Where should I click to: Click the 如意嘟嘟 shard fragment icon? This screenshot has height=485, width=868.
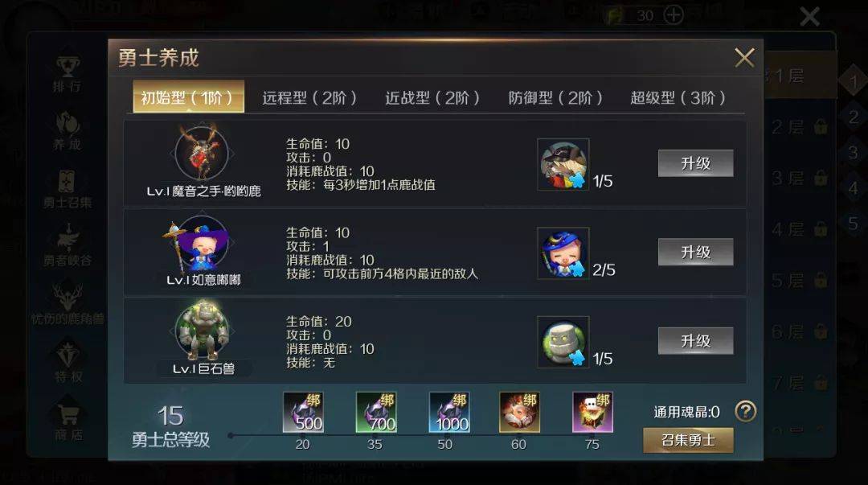(563, 253)
